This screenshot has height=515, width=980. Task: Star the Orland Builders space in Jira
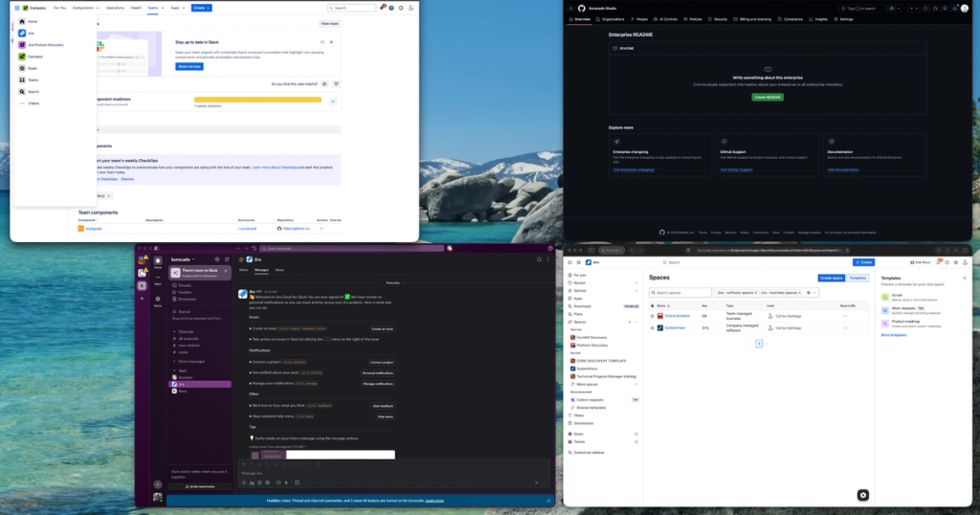(653, 316)
